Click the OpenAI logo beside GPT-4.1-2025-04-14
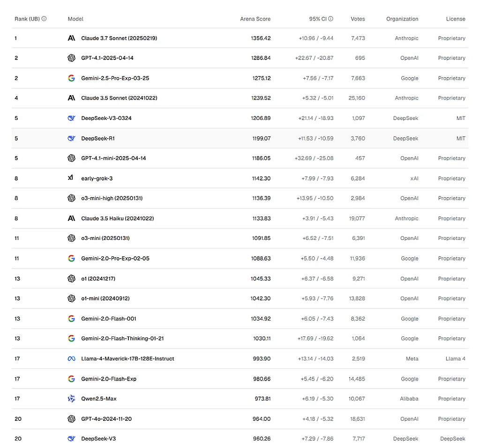480x448 pixels. click(x=71, y=58)
